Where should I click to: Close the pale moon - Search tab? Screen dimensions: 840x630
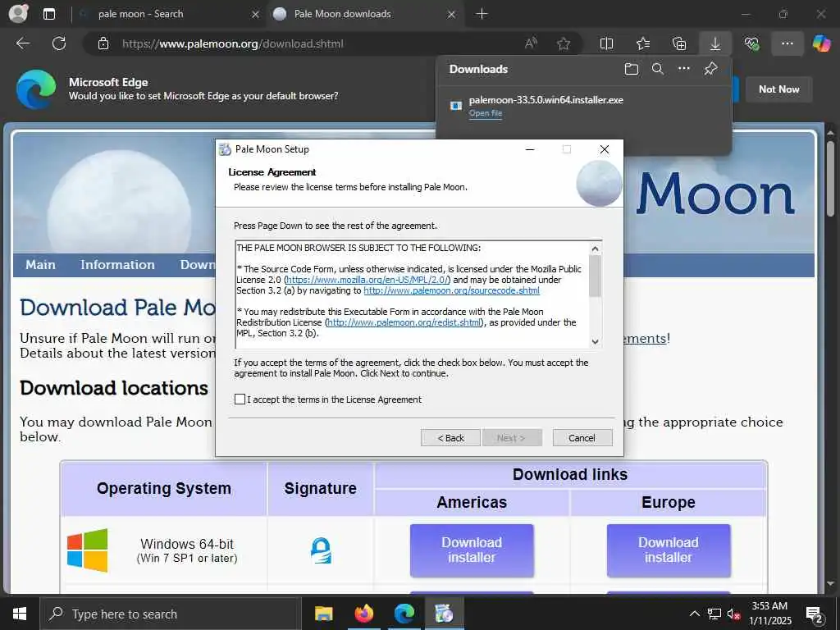[x=256, y=14]
